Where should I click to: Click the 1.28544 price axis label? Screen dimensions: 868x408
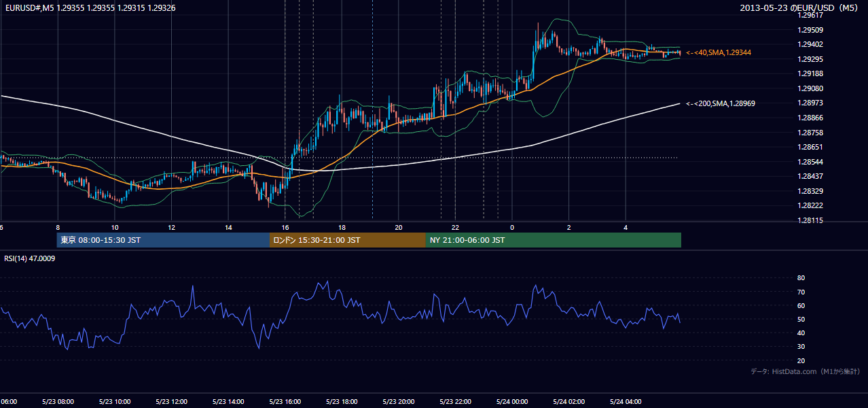(811, 162)
